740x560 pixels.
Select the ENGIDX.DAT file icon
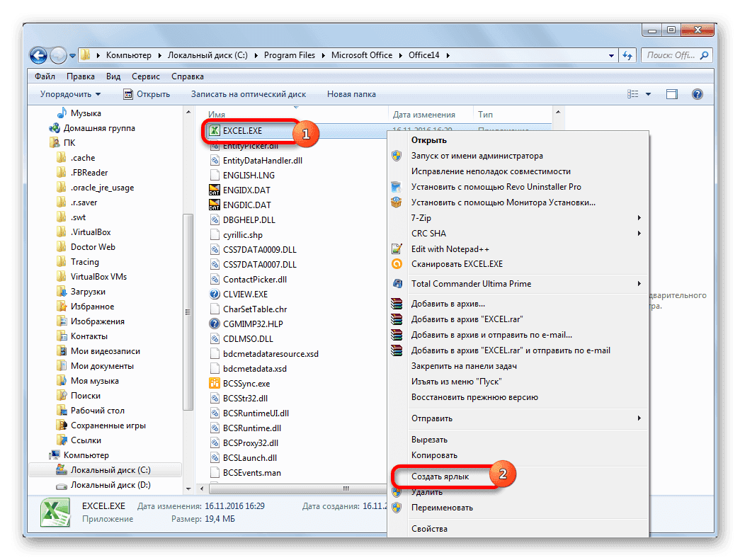[215, 190]
